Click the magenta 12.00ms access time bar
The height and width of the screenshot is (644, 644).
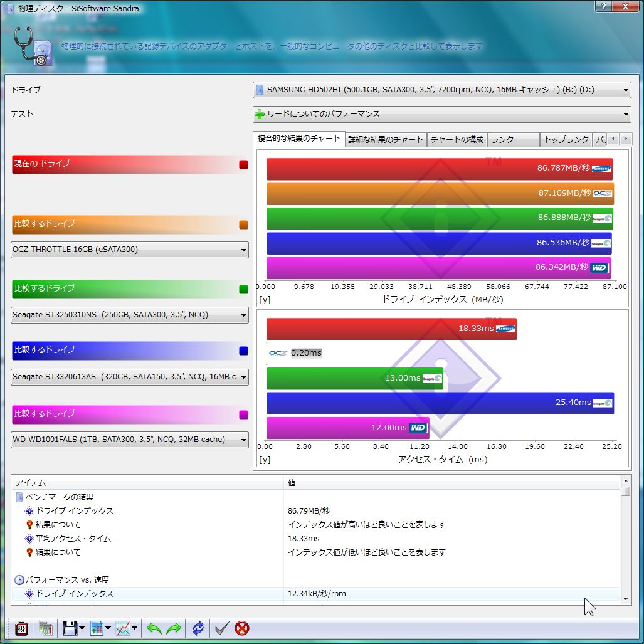(x=348, y=428)
